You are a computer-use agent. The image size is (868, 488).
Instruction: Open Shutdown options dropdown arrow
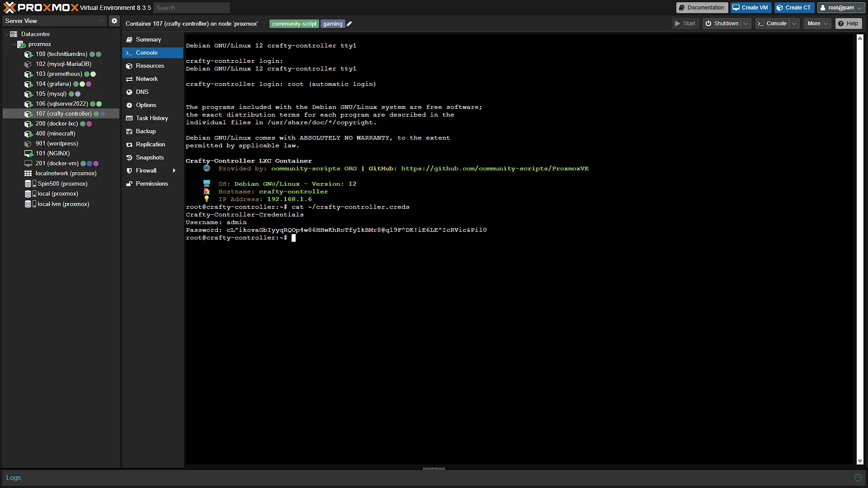pos(745,23)
